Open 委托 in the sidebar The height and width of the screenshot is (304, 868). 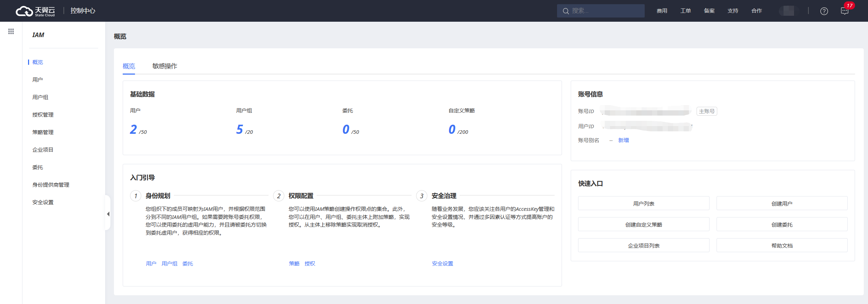point(38,167)
